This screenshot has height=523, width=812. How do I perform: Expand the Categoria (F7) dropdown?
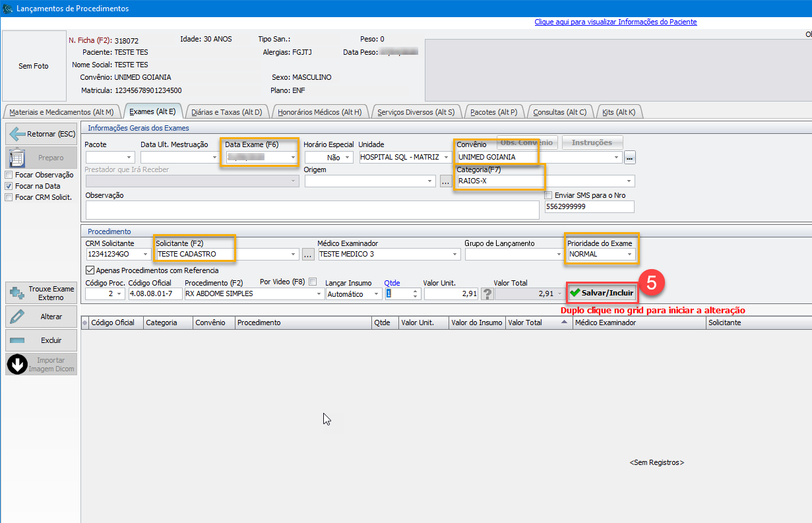629,181
